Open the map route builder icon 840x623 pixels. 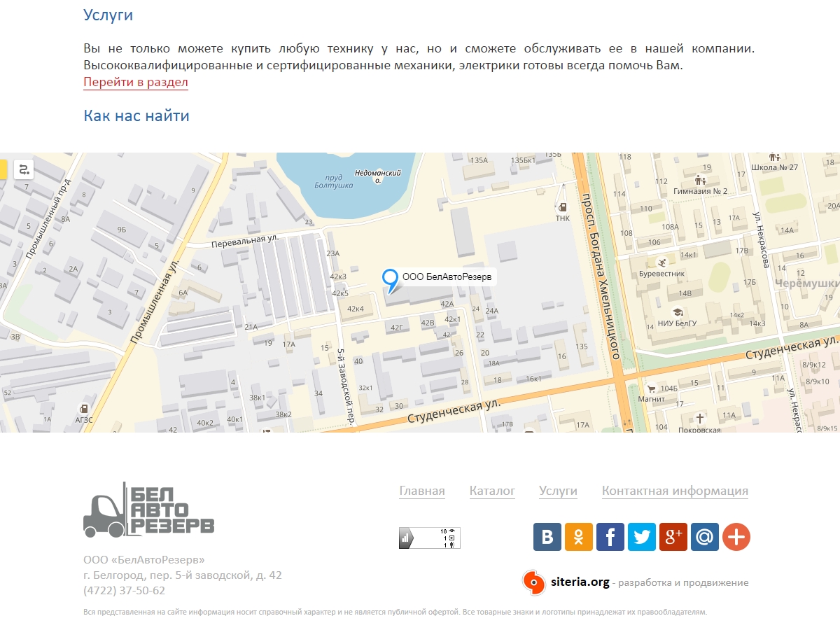pos(24,169)
